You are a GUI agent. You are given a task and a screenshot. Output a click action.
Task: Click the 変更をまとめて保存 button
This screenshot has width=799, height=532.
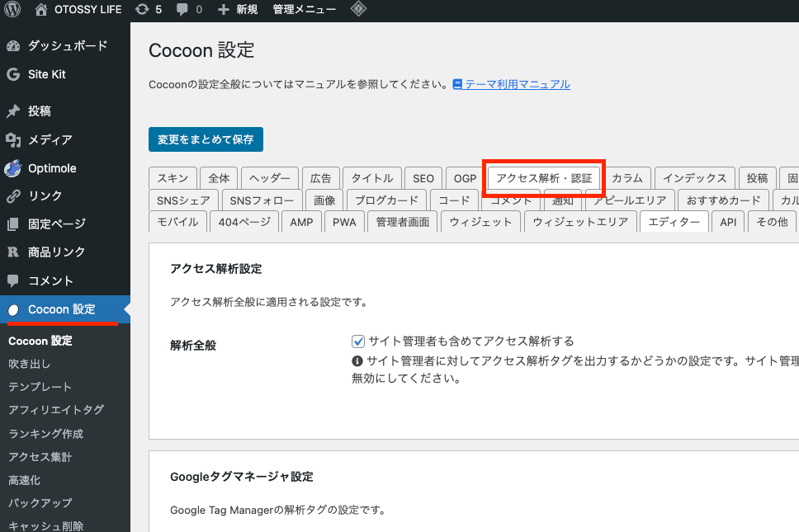[206, 139]
